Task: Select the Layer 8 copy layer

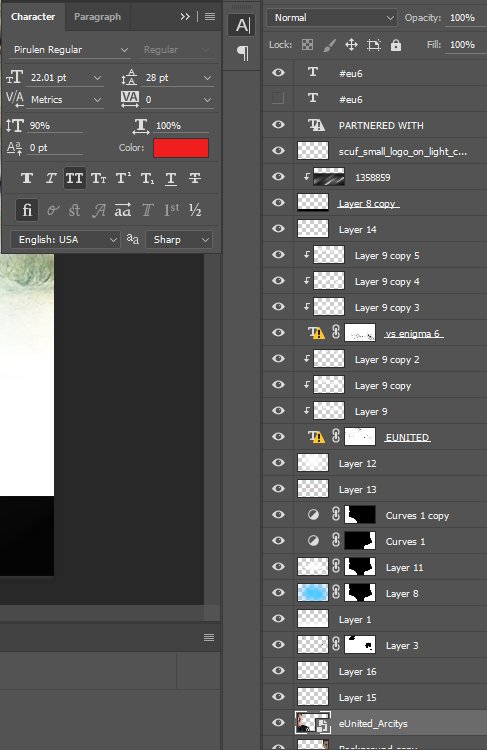Action: coord(375,203)
